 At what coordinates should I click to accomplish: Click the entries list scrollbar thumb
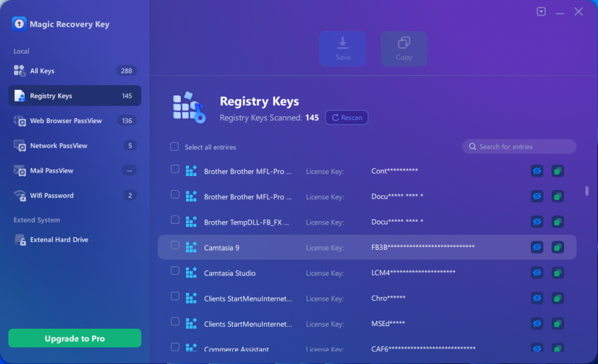click(x=587, y=191)
